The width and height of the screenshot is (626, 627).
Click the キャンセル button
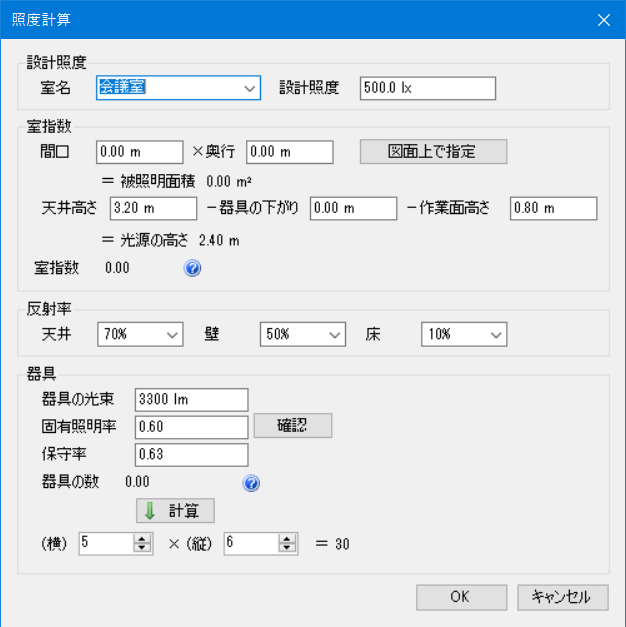coord(563,597)
